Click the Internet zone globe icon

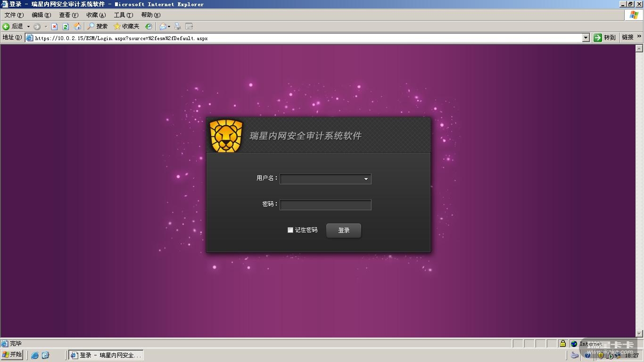(574, 344)
